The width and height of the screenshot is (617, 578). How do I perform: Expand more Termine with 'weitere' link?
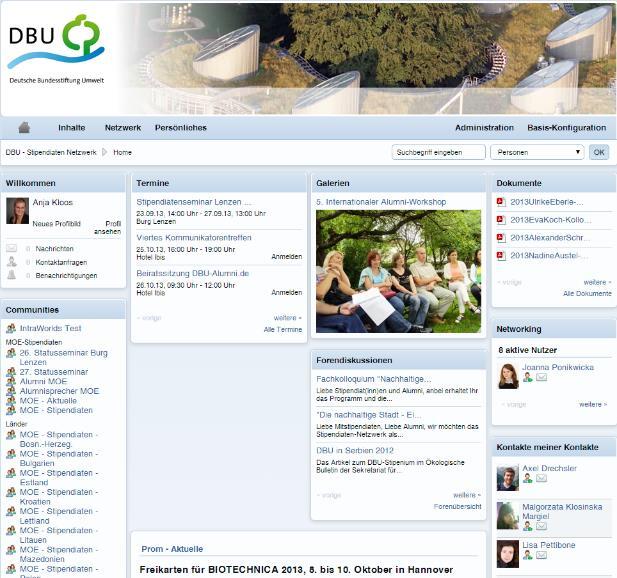[286, 318]
